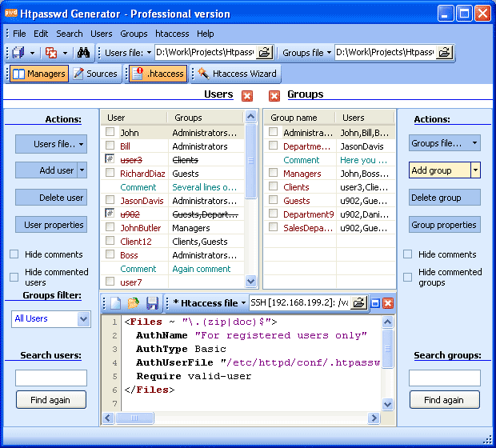Click the htaccess editor horizontal scrollbar thumb

tap(134, 418)
